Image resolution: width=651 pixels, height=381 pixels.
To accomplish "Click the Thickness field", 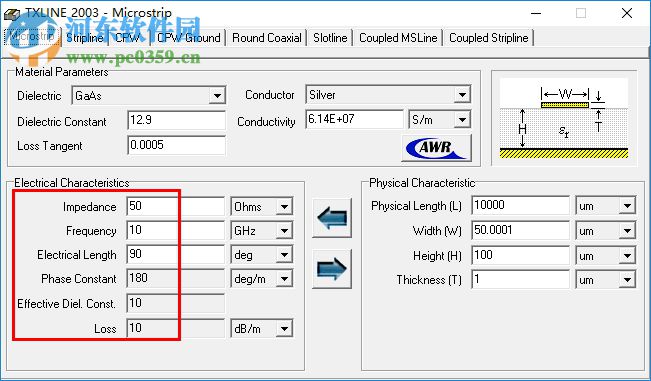I will pyautogui.click(x=521, y=280).
